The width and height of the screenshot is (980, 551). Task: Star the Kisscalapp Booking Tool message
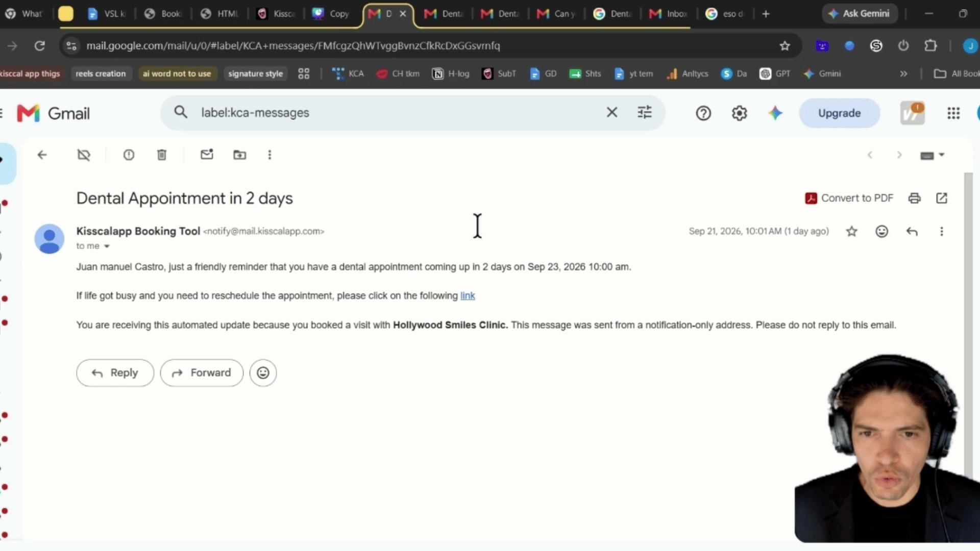coord(851,232)
